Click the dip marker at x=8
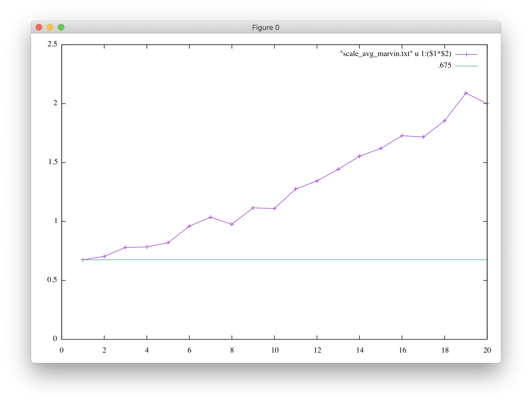 point(232,223)
